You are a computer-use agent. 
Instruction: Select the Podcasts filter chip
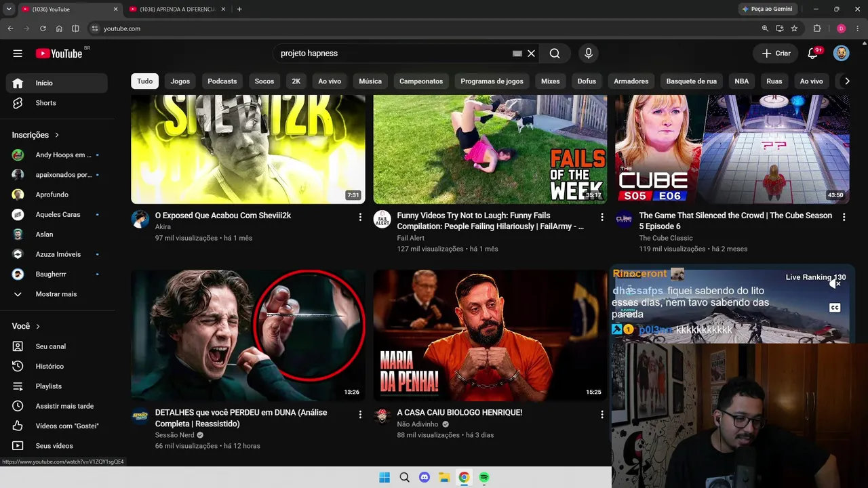(x=222, y=81)
